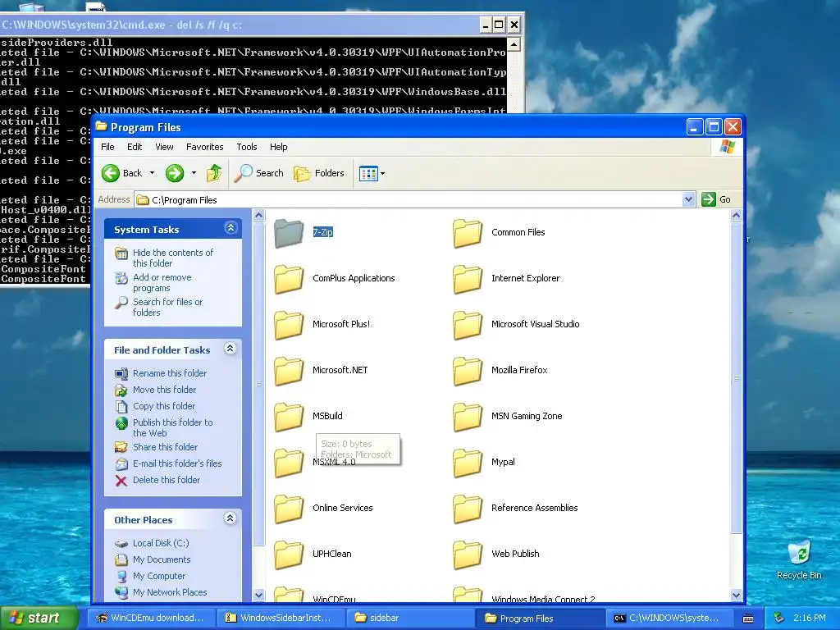Open Search in the Explorer toolbar
This screenshot has height=630, width=840.
click(259, 173)
